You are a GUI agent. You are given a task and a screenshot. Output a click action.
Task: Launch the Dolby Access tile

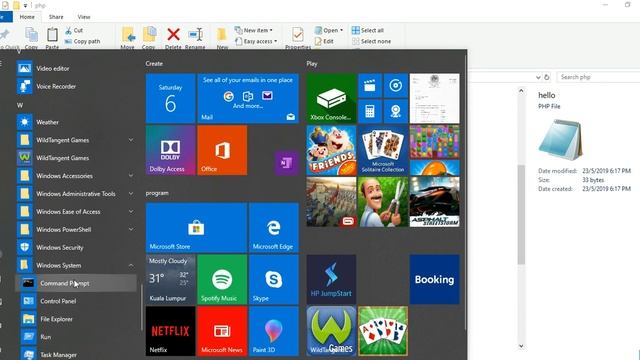click(x=171, y=150)
